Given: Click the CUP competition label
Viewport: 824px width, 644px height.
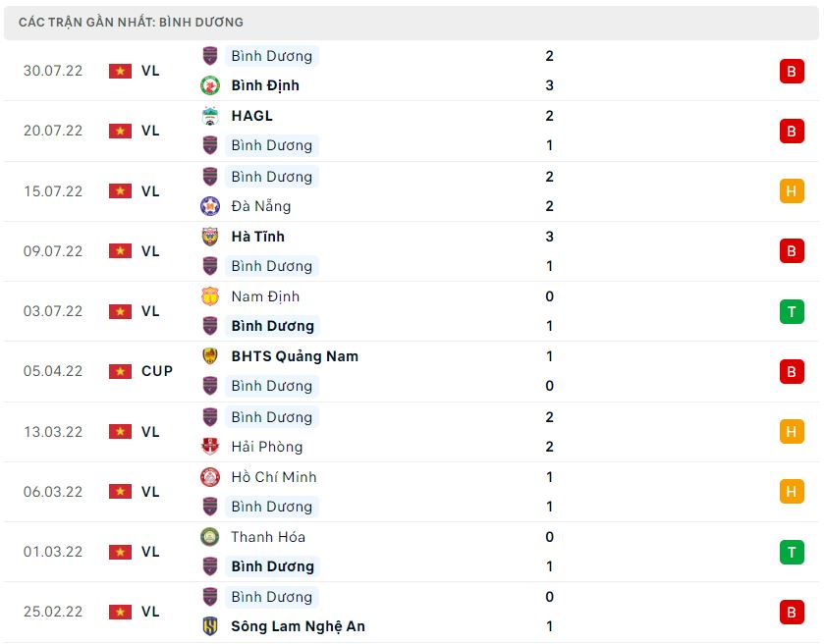Looking at the screenshot, I should tap(157, 371).
